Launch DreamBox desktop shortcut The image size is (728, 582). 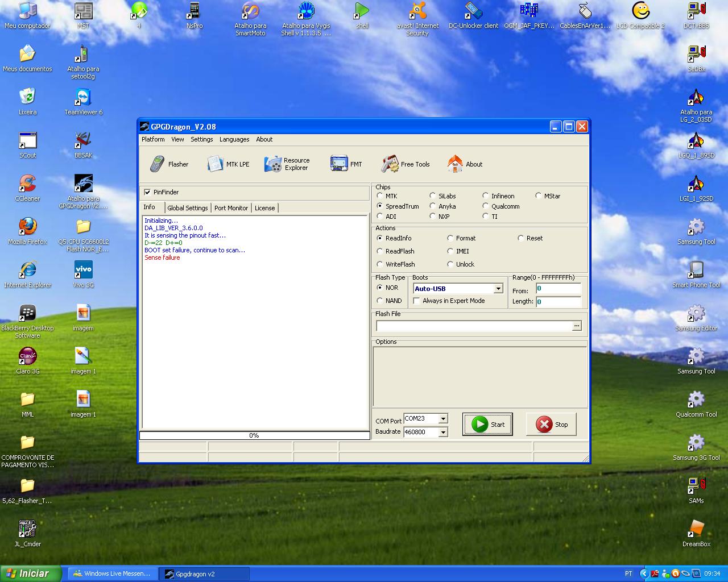(696, 533)
